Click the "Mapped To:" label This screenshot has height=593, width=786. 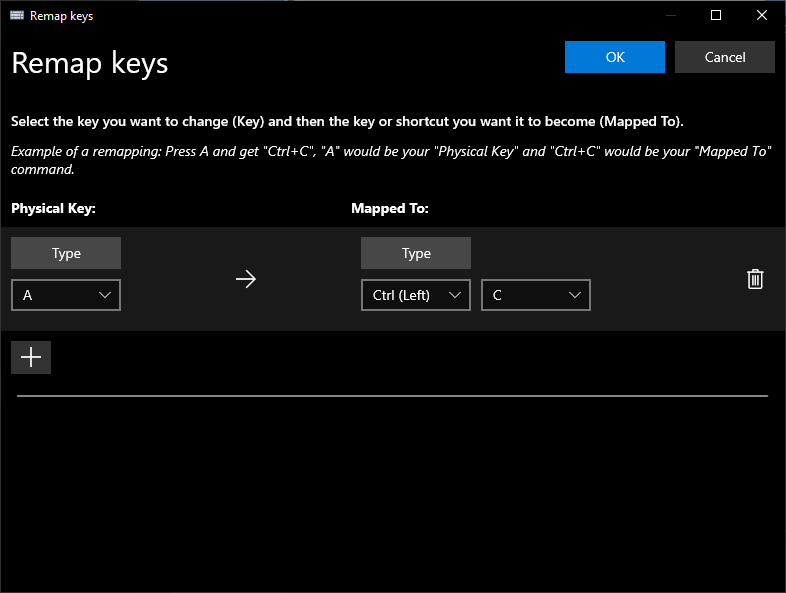[390, 209]
